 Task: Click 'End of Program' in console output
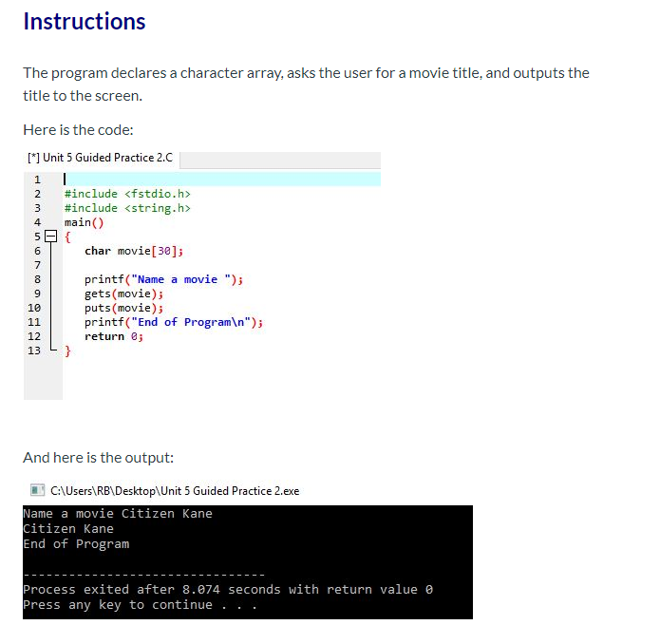pyautogui.click(x=76, y=544)
